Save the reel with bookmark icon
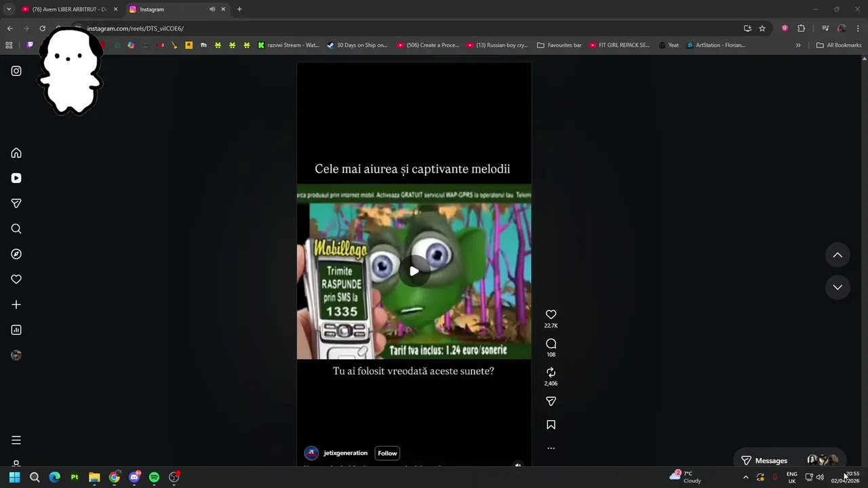The height and width of the screenshot is (488, 868). coord(551,425)
